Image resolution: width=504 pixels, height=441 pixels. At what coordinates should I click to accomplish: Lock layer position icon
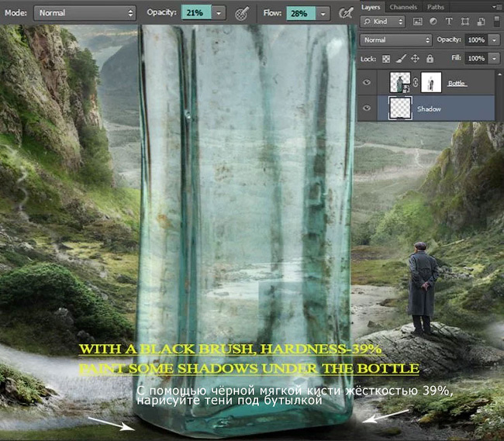click(415, 58)
